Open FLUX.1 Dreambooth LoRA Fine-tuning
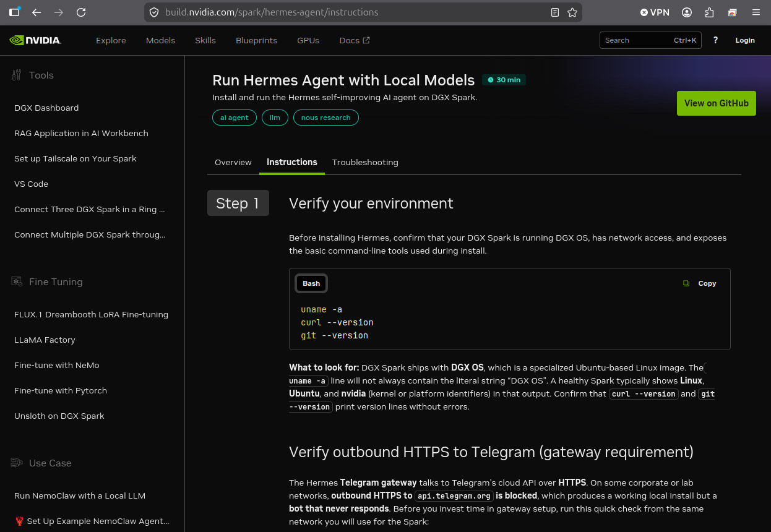 (x=92, y=314)
